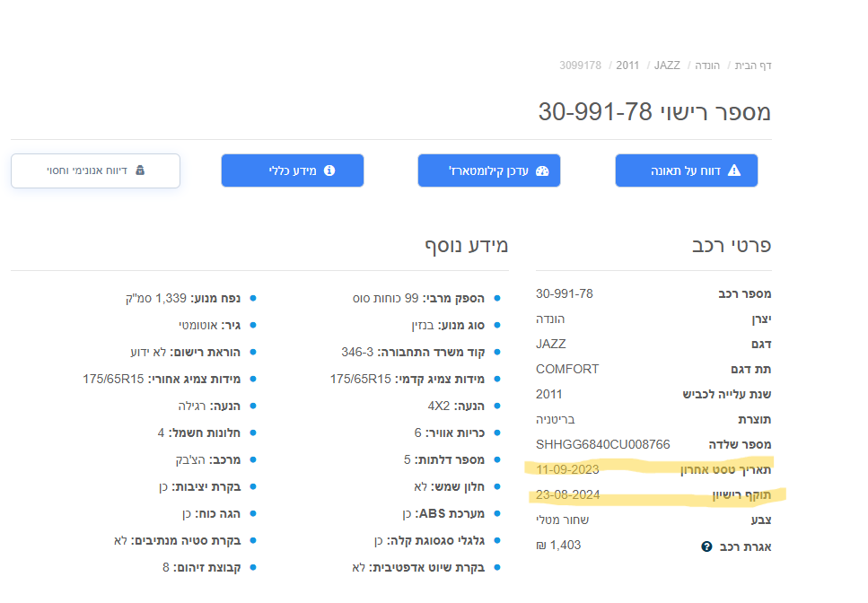Select 2011 in the breadcrumb trail

627,65
